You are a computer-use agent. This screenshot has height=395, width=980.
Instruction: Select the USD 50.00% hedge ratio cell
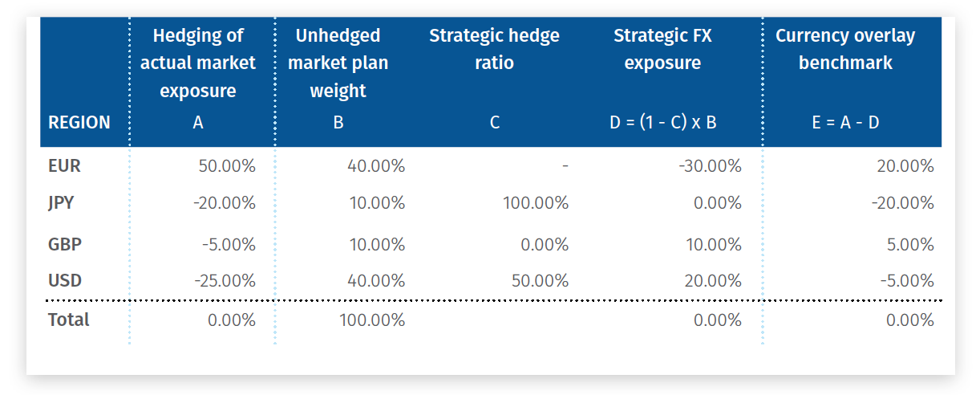540,281
